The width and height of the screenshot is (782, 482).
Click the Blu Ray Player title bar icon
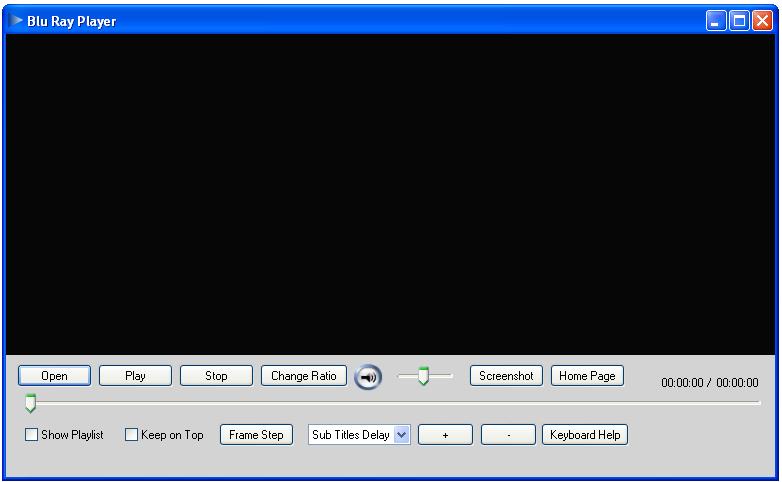(x=15, y=20)
